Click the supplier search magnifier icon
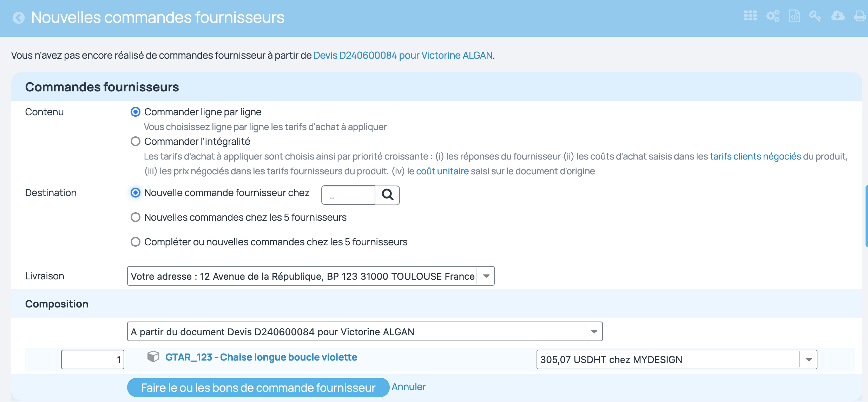Viewport: 868px width, 402px height. point(387,195)
